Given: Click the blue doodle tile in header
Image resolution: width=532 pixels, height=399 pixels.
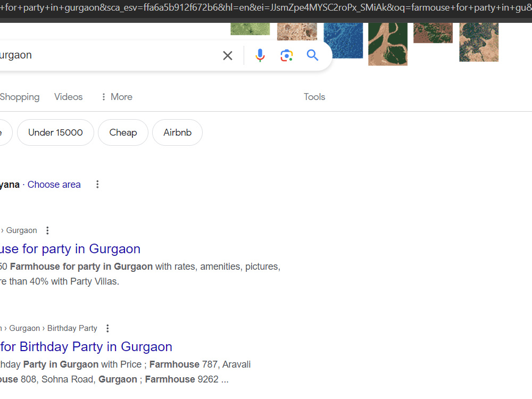Looking at the screenshot, I should point(343,40).
